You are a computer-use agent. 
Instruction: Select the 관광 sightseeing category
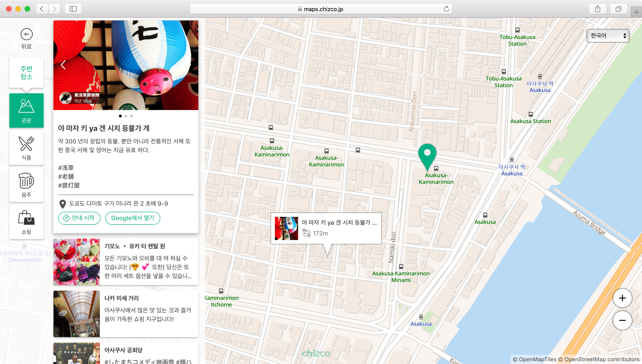26,110
